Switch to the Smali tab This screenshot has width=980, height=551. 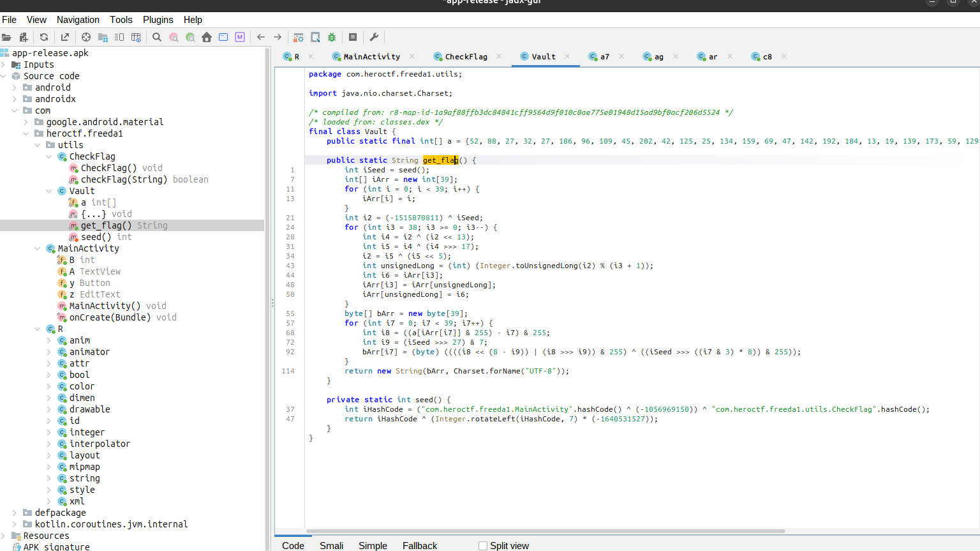tap(331, 546)
